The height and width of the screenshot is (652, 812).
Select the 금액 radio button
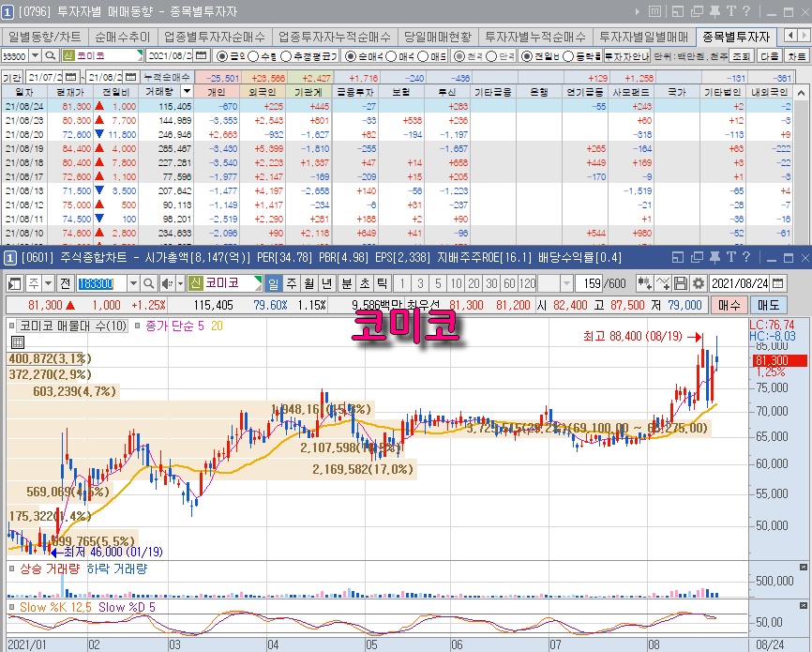[221, 56]
